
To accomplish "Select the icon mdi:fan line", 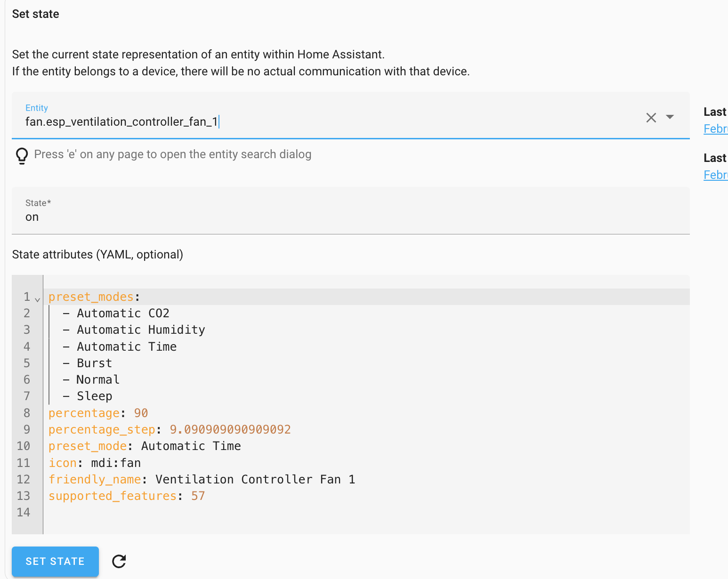I will click(x=116, y=463).
